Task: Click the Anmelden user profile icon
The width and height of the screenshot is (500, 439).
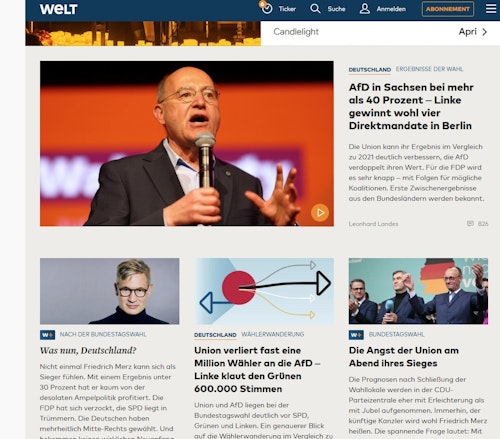Action: (x=365, y=9)
